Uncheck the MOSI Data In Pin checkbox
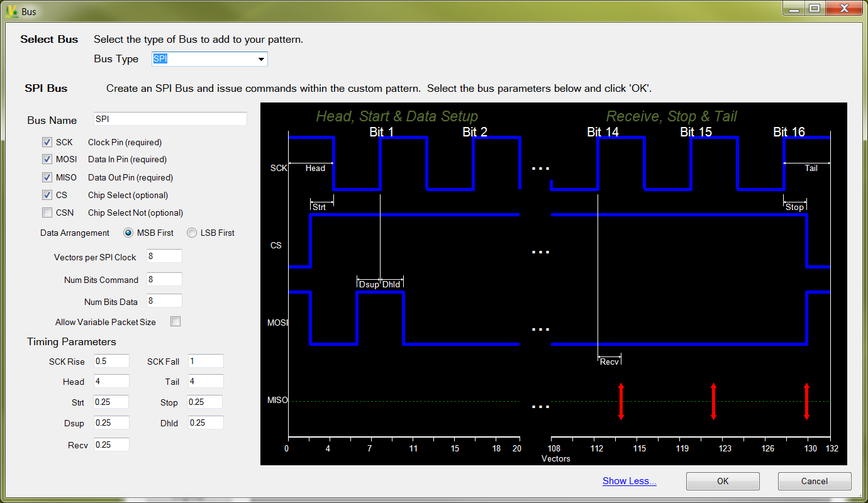 pyautogui.click(x=47, y=159)
